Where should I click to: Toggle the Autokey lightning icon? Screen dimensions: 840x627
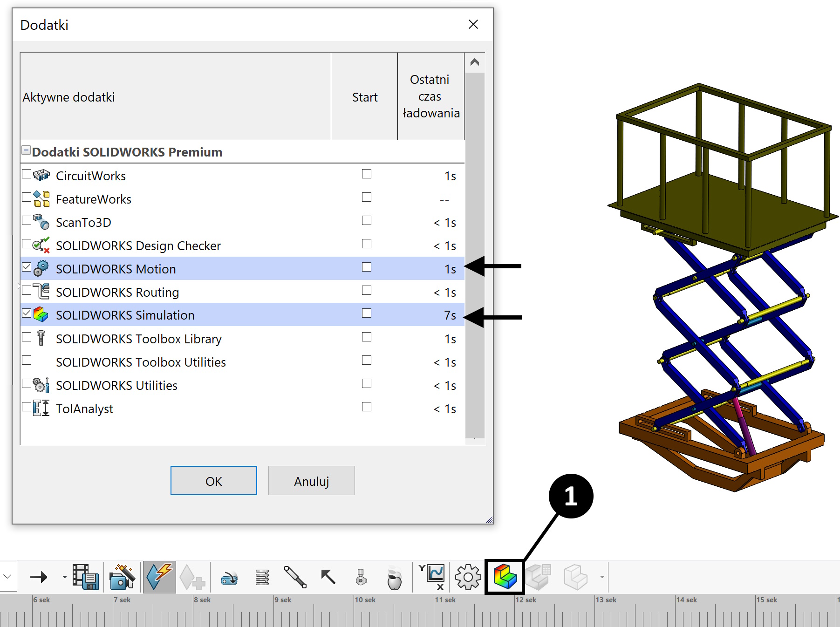pos(159,577)
